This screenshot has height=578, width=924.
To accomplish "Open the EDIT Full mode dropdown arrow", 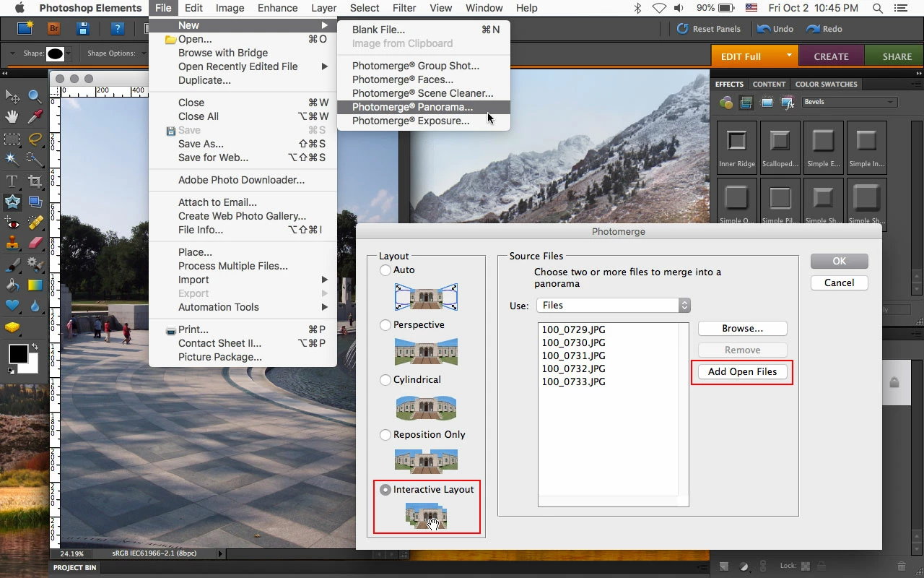I will (x=789, y=56).
